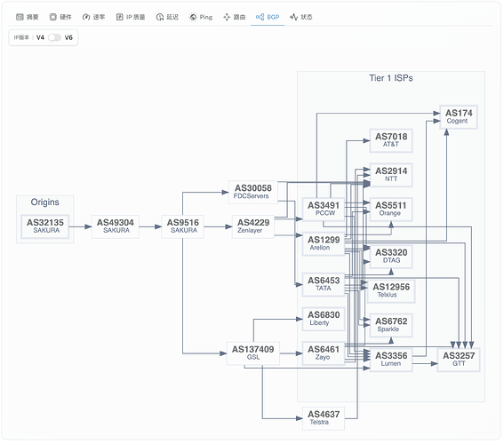
Task: Select the AS137409 GSL node
Action: [x=253, y=353]
